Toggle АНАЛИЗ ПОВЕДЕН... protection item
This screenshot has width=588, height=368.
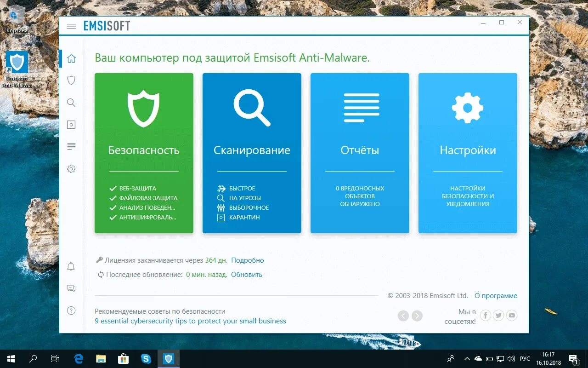[143, 207]
